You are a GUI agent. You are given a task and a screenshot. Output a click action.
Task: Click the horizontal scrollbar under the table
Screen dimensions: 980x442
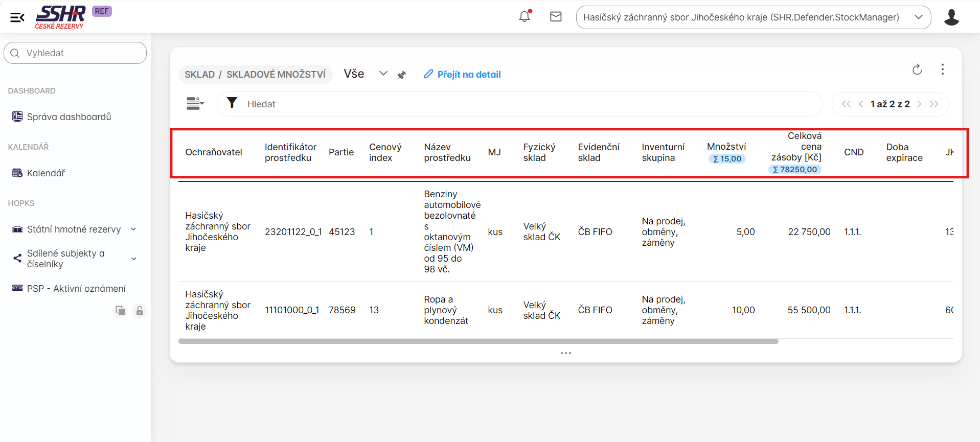478,341
